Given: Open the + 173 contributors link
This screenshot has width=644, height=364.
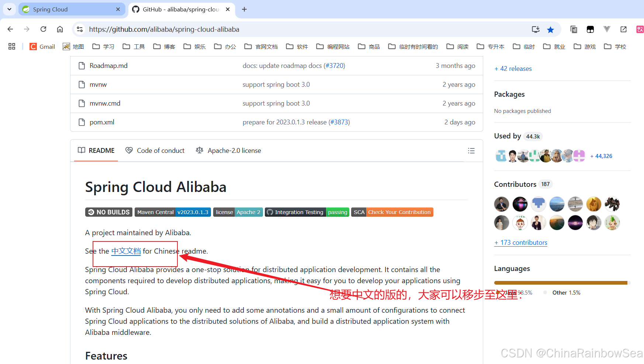Looking at the screenshot, I should pyautogui.click(x=521, y=243).
